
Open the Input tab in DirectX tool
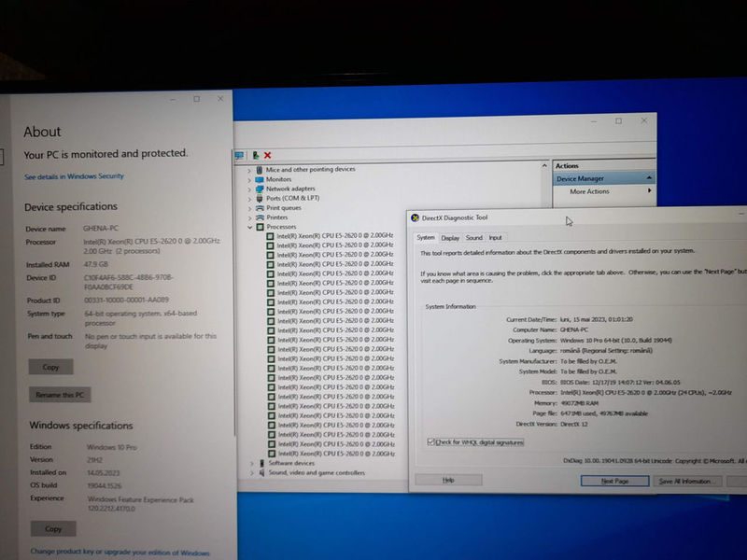click(x=495, y=237)
